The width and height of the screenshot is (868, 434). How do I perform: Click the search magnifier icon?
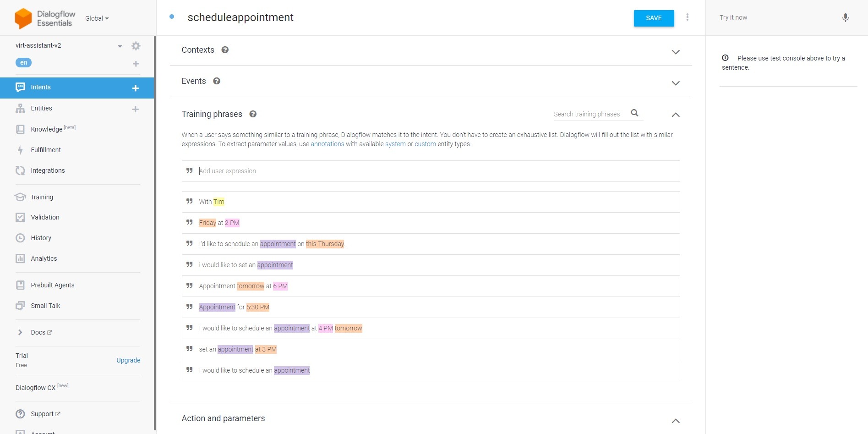(x=634, y=113)
